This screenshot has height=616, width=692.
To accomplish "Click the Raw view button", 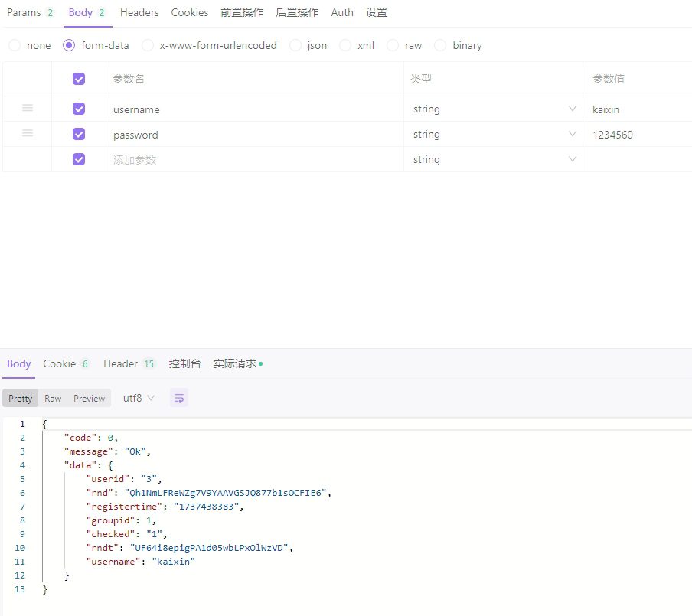I will tap(53, 398).
